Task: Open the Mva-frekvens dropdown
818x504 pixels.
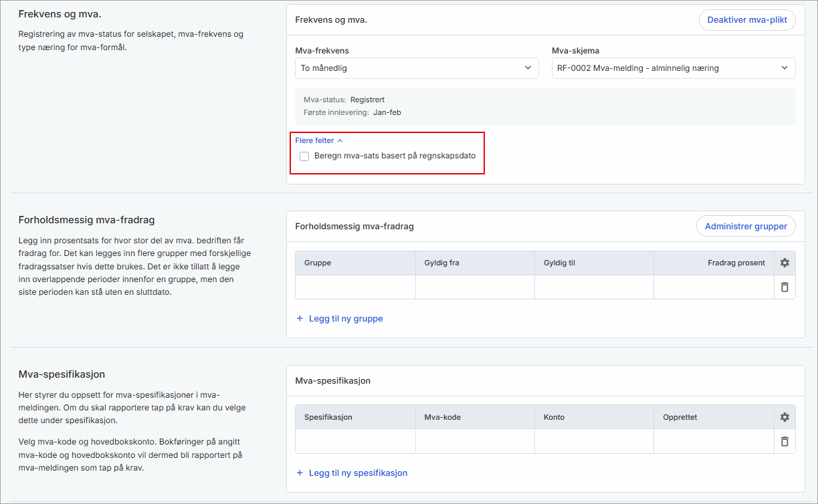Action: [417, 68]
